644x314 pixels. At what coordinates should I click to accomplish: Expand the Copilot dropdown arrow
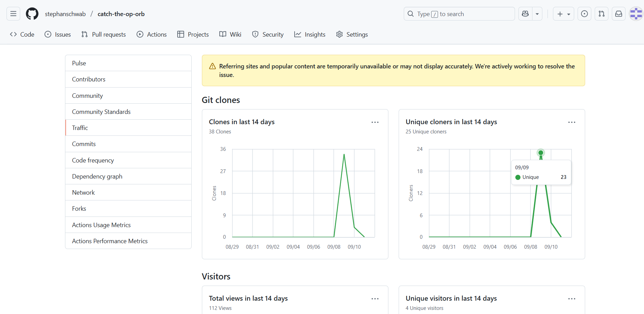(537, 14)
